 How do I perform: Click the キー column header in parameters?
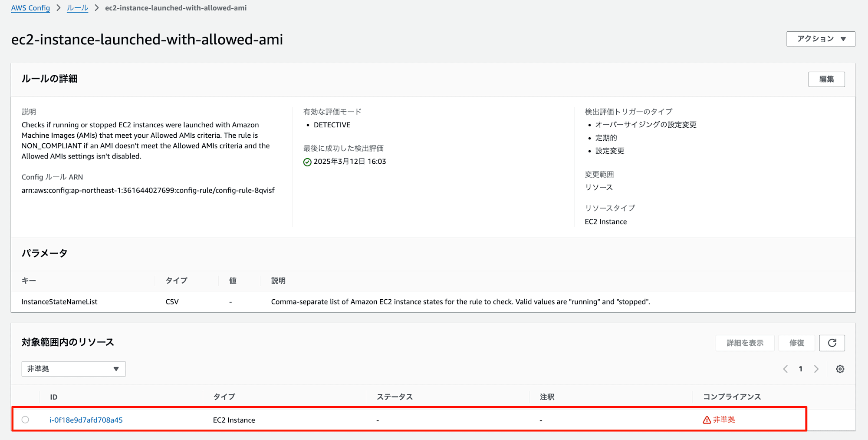29,281
